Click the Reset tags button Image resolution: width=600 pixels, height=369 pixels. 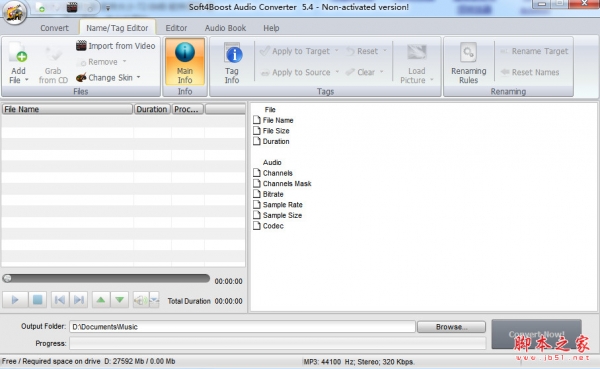pos(362,51)
